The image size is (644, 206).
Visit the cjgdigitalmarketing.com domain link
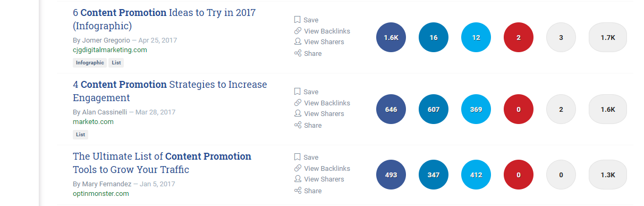[x=110, y=50]
